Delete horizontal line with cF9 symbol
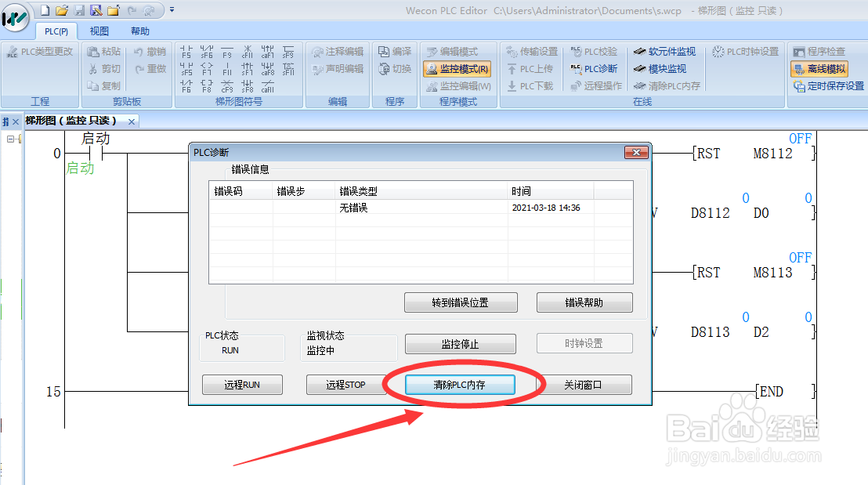Image resolution: width=868 pixels, height=485 pixels. (x=227, y=86)
